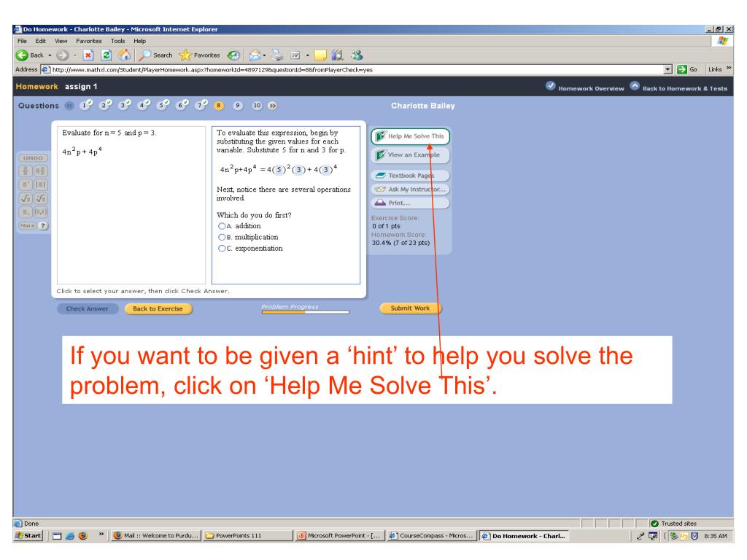Insert an exponent from math palette
The width and height of the screenshot is (747, 560).
(26, 184)
